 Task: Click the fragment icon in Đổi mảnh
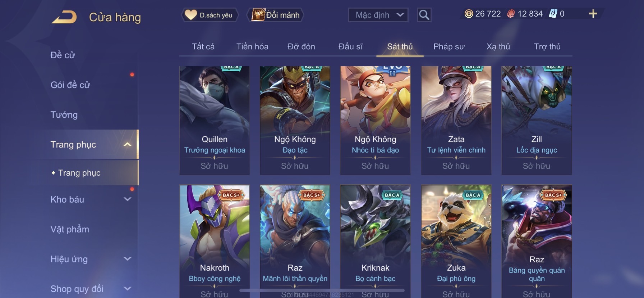(x=258, y=15)
